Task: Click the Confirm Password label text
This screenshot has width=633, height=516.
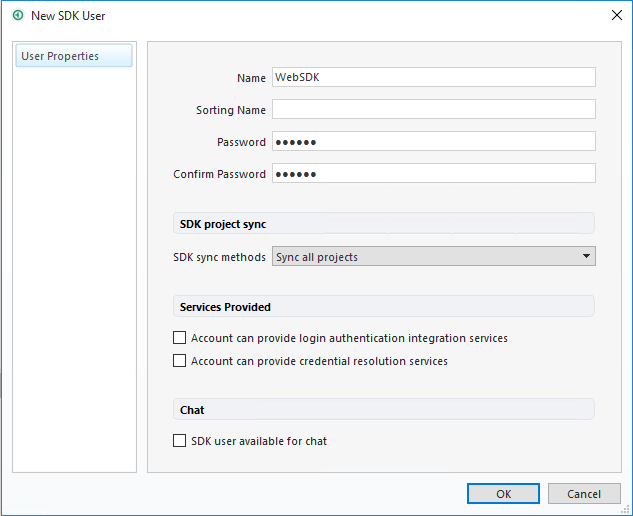Action: (x=219, y=174)
